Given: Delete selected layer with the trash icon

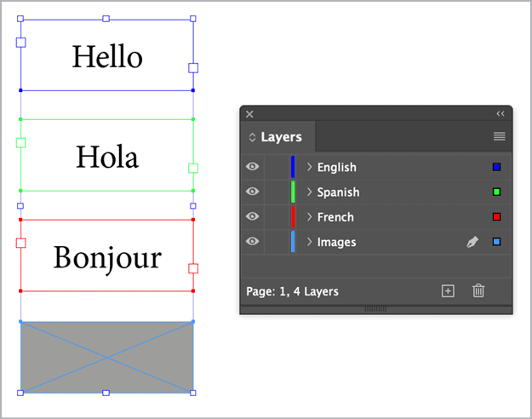Looking at the screenshot, I should tap(478, 291).
